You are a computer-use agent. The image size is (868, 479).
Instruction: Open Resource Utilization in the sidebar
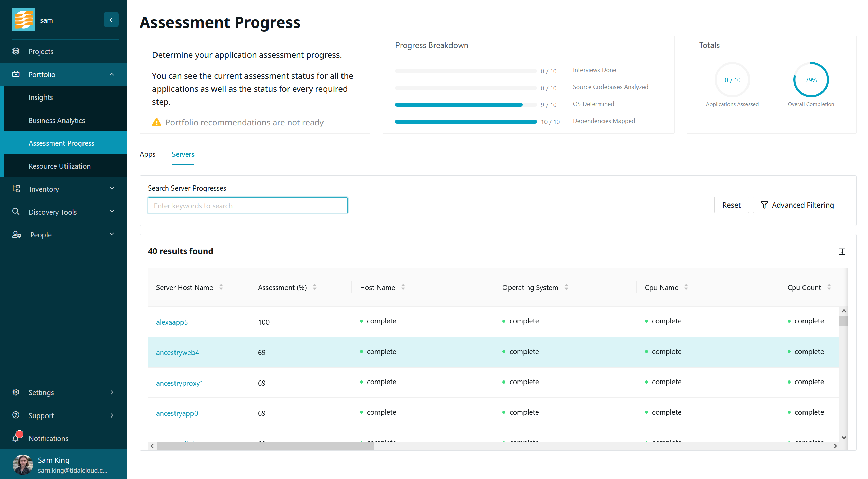(59, 166)
